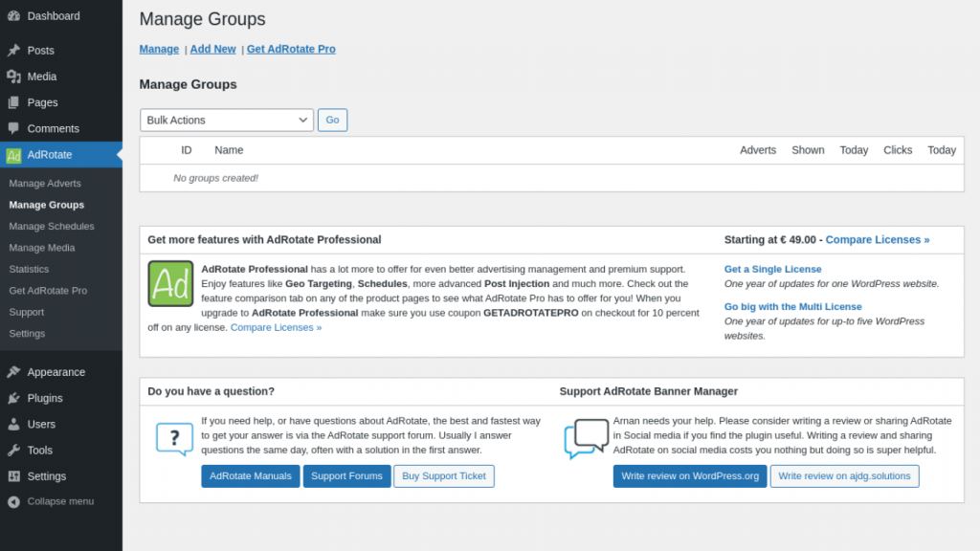Click the Plugins plug icon
Image resolution: width=980 pixels, height=551 pixels.
click(x=13, y=398)
